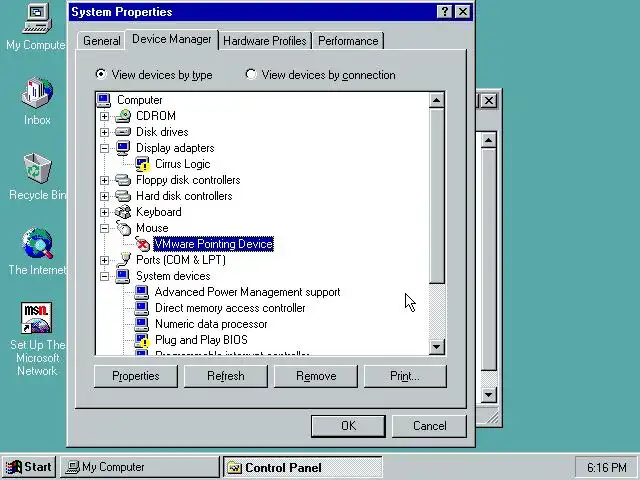Select View devices by type
Image resolution: width=640 pixels, height=480 pixels.
tap(153, 75)
